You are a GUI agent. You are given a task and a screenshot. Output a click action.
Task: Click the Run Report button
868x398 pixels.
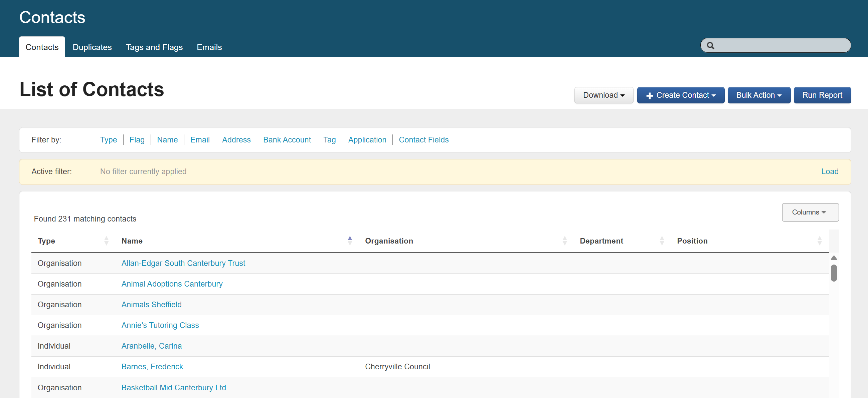click(x=822, y=95)
